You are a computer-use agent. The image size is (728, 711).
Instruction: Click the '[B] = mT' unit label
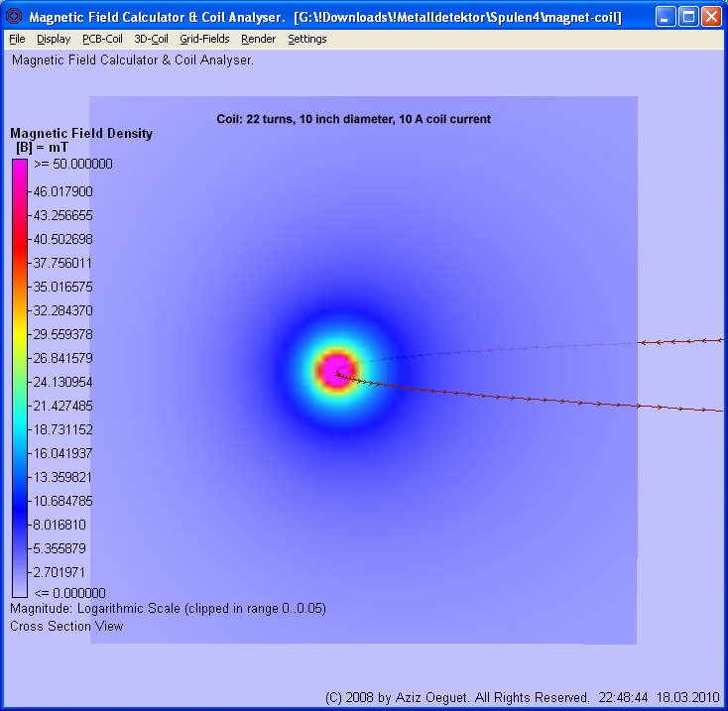42,148
